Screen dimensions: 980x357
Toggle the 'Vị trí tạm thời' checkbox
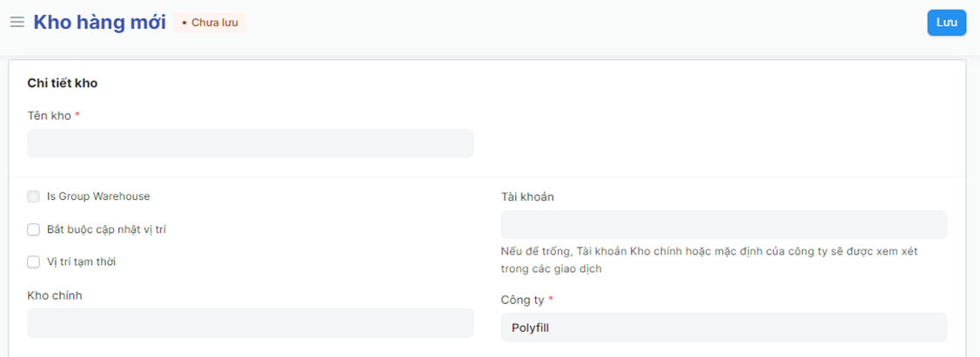click(34, 261)
